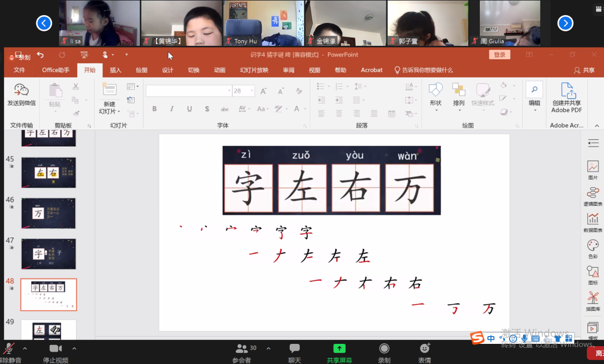Switch to the 动画 ribbon tab
This screenshot has height=364, width=604.
219,69
